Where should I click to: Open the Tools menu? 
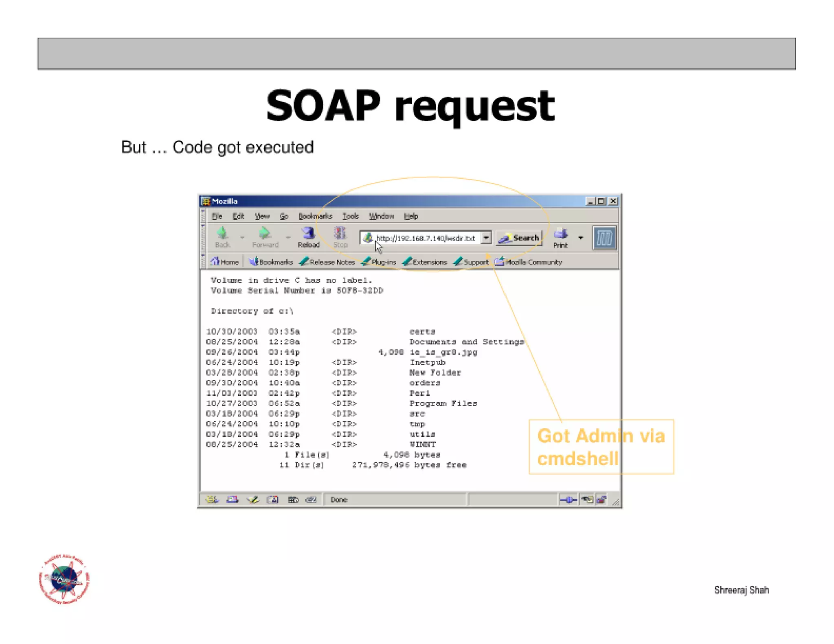click(351, 216)
